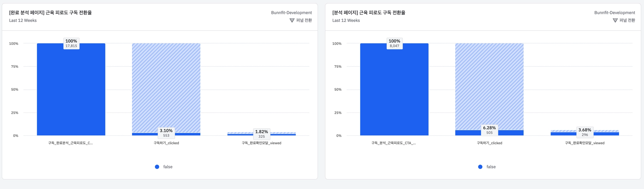Click the Bunnfit-Development project label in the left card
Viewport: 644px width, 189px height.
tap(291, 13)
